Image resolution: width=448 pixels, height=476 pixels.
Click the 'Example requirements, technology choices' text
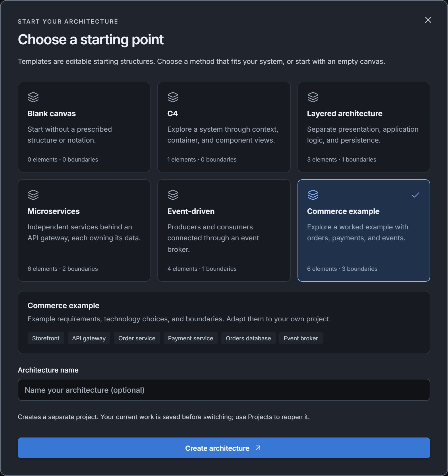[179, 319]
